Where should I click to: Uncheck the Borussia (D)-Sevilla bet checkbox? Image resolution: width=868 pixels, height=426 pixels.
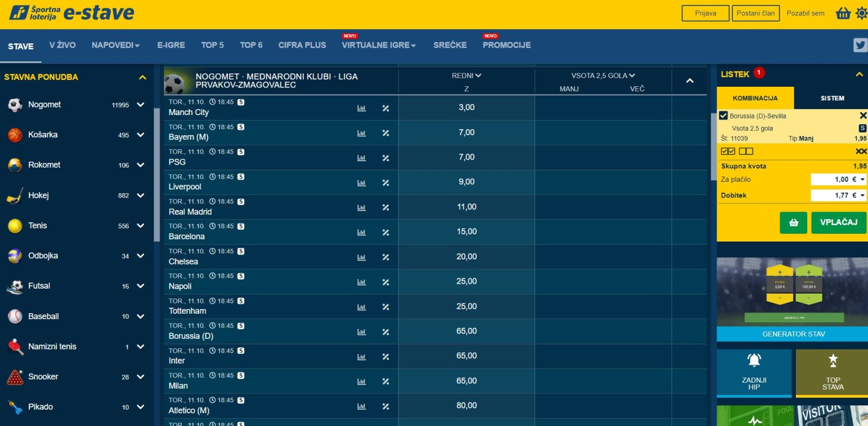click(x=723, y=116)
